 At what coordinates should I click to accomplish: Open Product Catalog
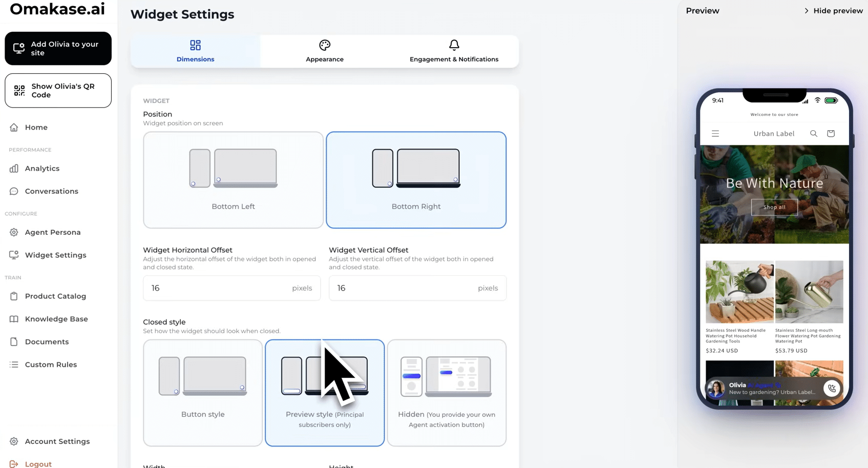tap(55, 296)
